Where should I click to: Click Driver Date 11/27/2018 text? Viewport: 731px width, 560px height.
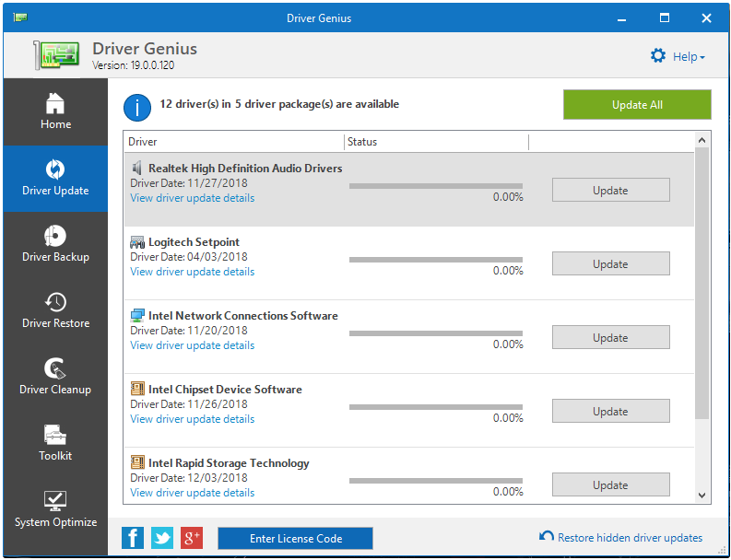point(189,183)
